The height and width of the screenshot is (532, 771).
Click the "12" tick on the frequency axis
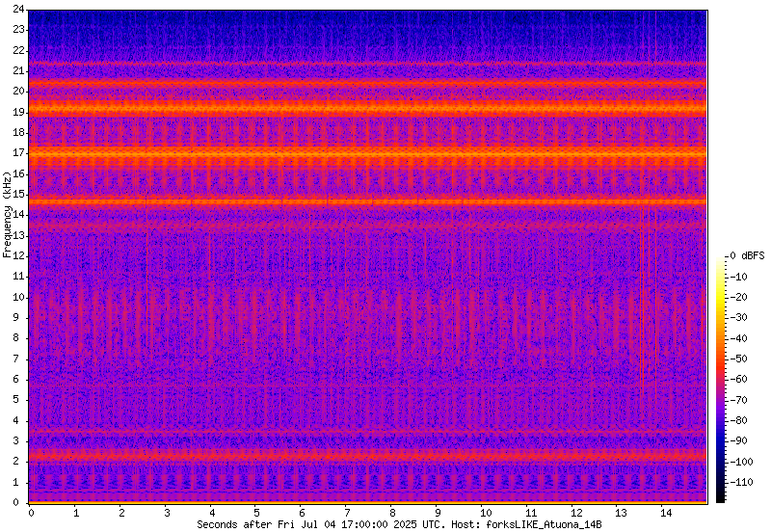pyautogui.click(x=18, y=256)
